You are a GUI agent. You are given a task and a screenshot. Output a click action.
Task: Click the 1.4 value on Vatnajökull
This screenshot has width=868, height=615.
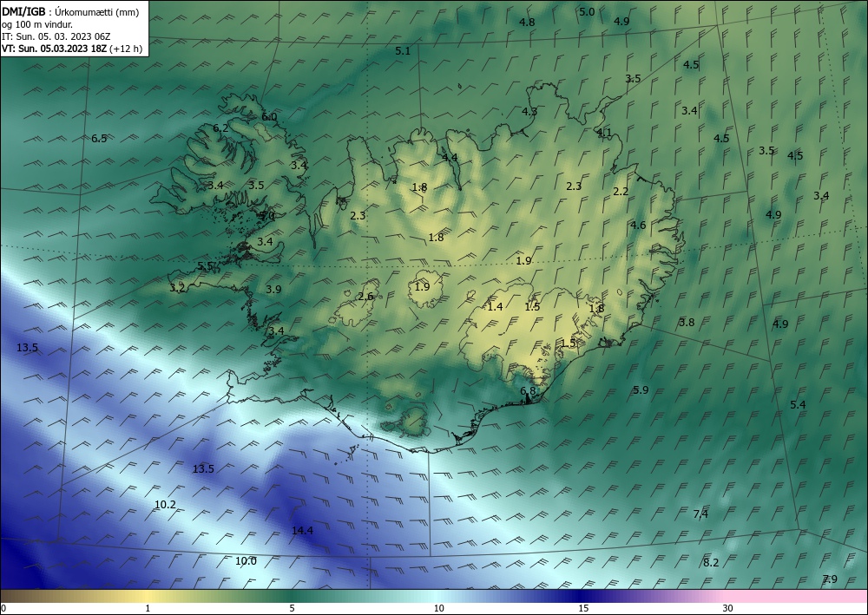(x=495, y=306)
